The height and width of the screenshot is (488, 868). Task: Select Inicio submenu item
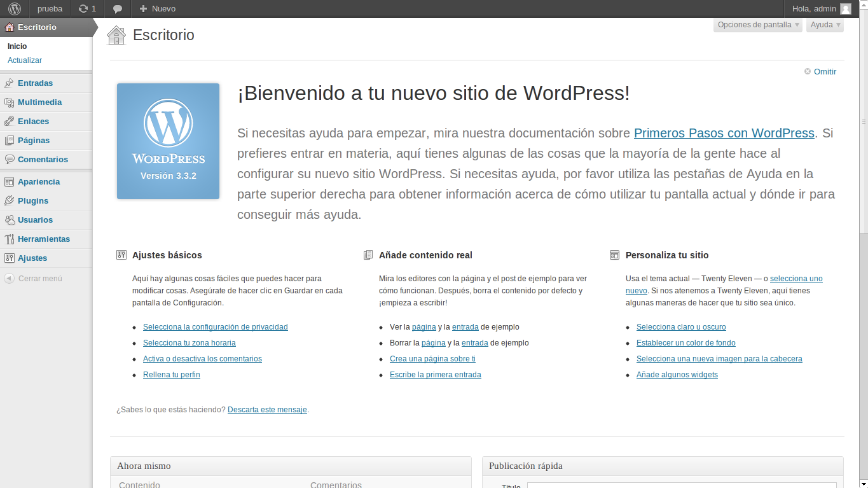click(17, 46)
